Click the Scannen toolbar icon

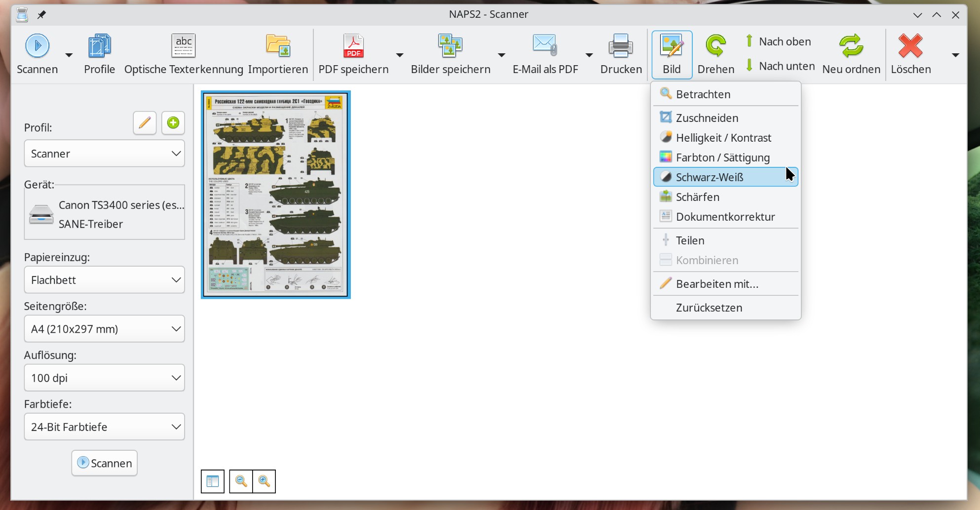coord(38,46)
